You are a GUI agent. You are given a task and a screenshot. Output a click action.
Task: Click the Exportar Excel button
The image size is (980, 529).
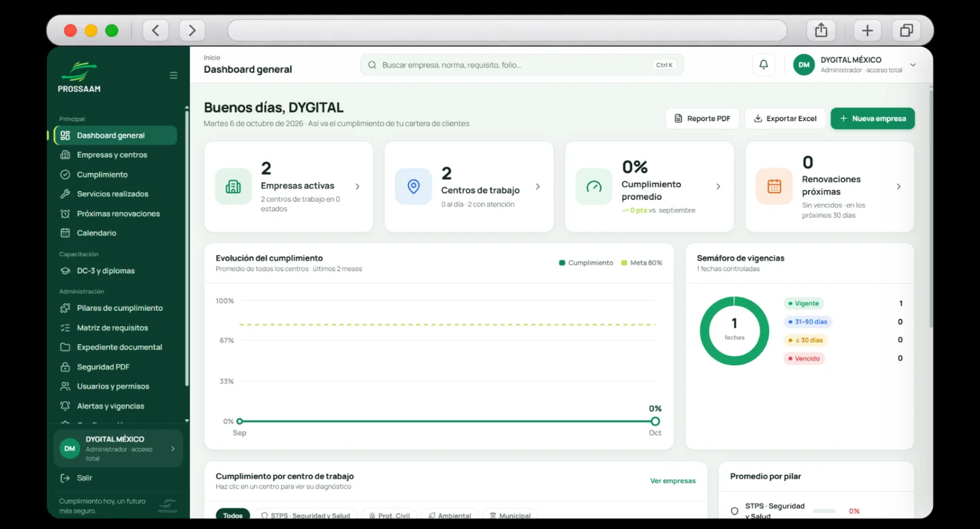click(785, 118)
